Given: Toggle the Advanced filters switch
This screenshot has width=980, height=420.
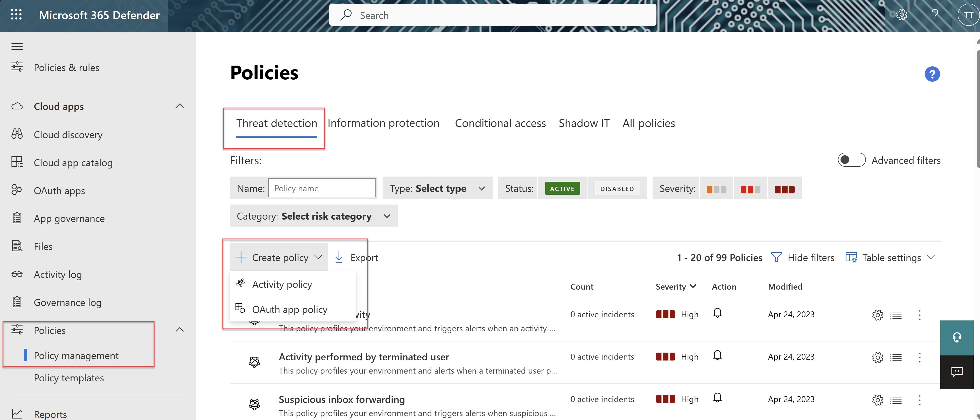Looking at the screenshot, I should 851,159.
